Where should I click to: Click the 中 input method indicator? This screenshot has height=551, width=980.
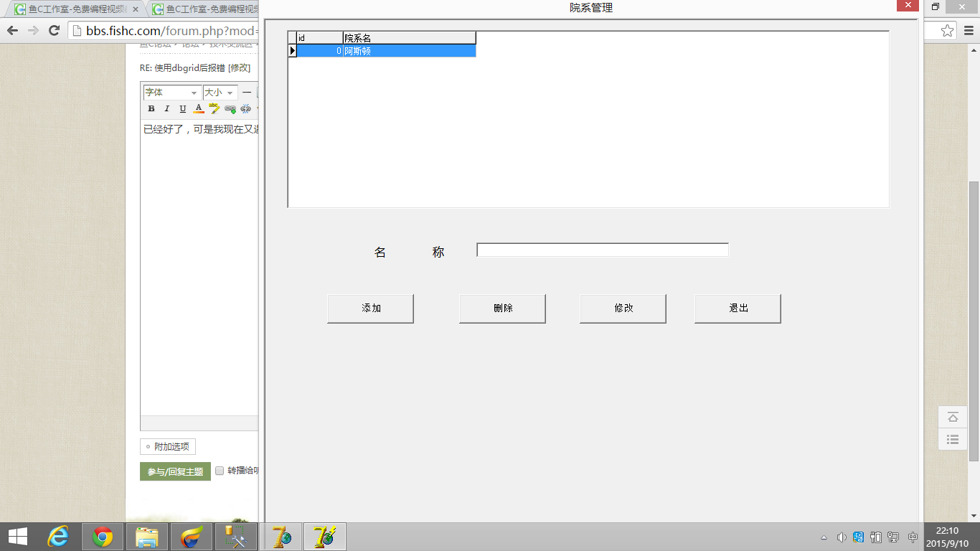pyautogui.click(x=913, y=537)
